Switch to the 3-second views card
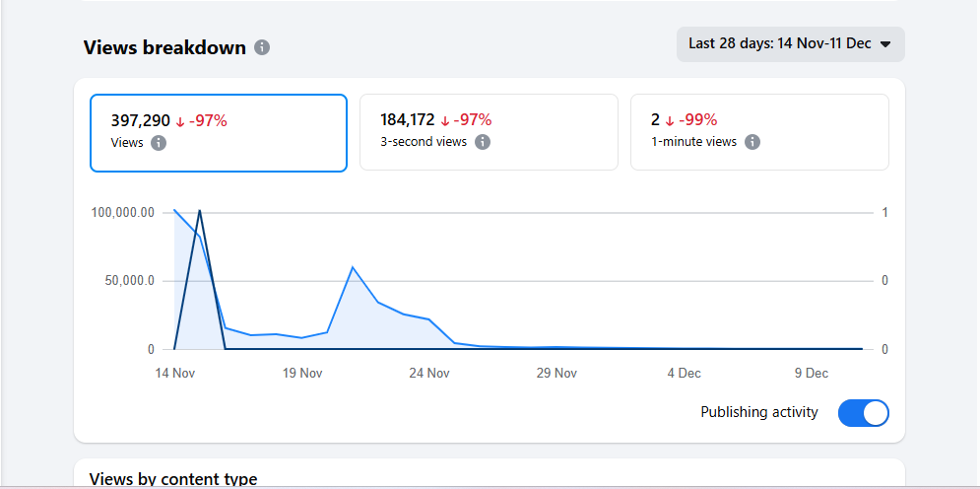The image size is (980, 489). click(x=489, y=132)
